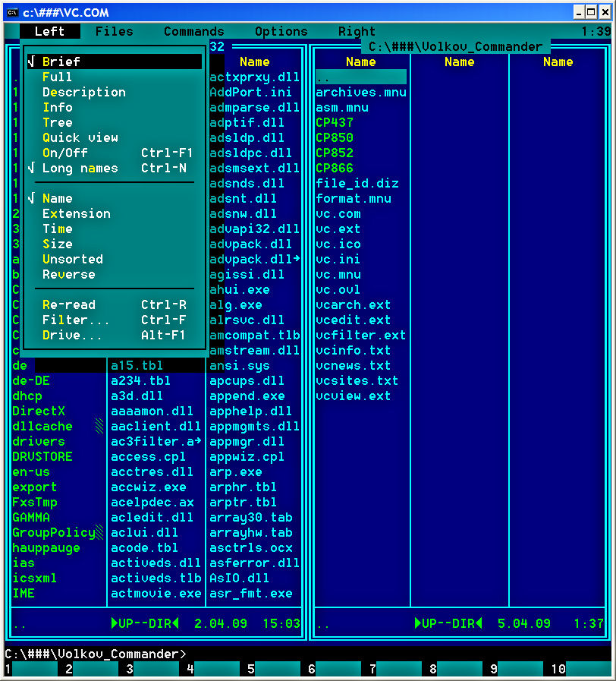Select CP866 entry
616x681 pixels.
(335, 168)
